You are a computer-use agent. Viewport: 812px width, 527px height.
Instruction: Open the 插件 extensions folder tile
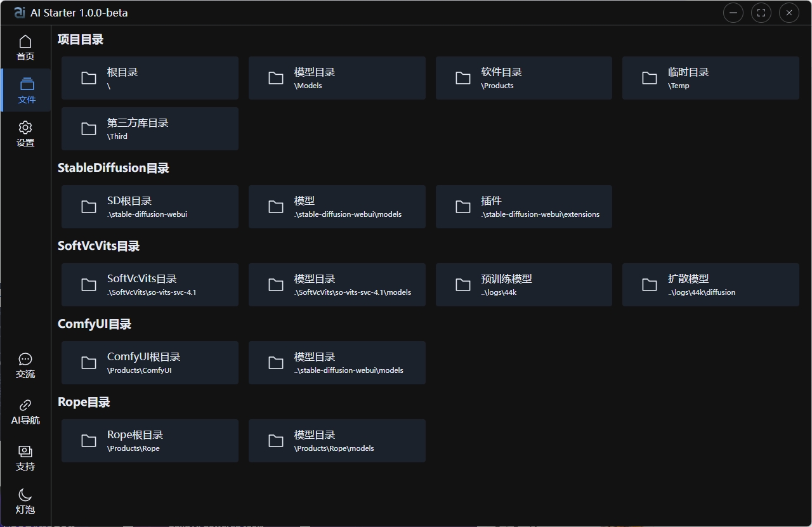coord(523,207)
